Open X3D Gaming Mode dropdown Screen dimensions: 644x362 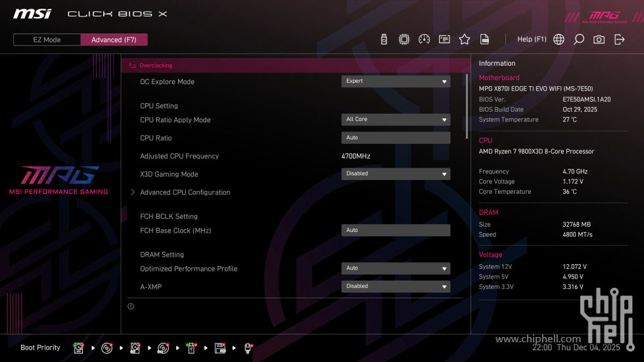[396, 174]
